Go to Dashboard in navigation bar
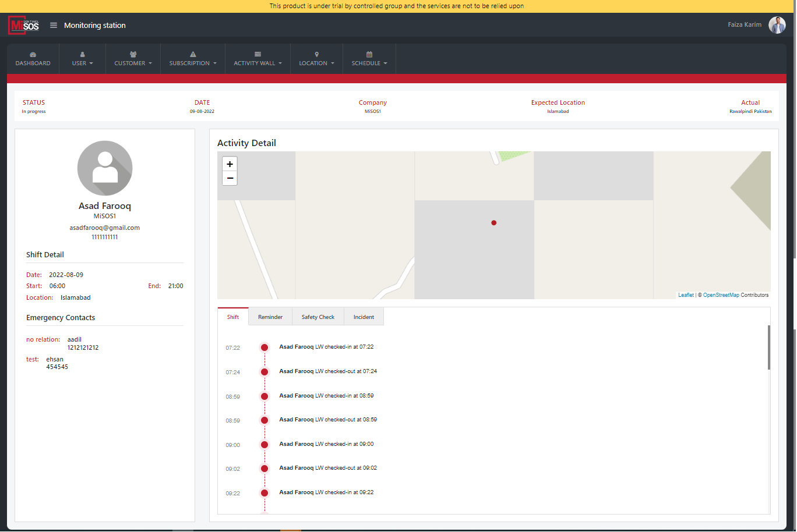 click(33, 59)
